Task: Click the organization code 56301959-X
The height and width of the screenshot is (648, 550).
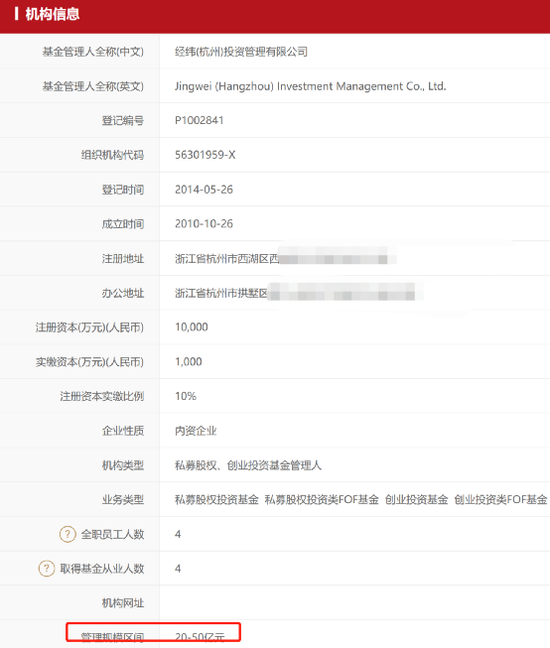Action: pos(205,155)
